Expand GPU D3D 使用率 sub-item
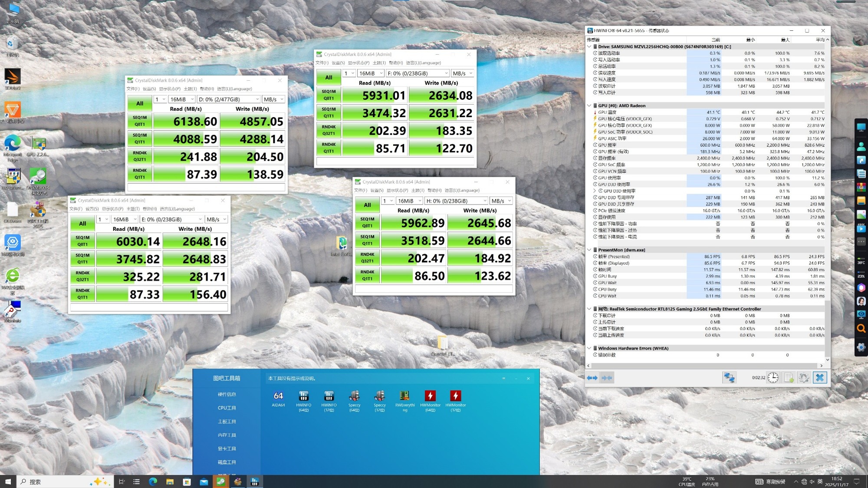Screen dimensions: 868x488 click(595, 191)
